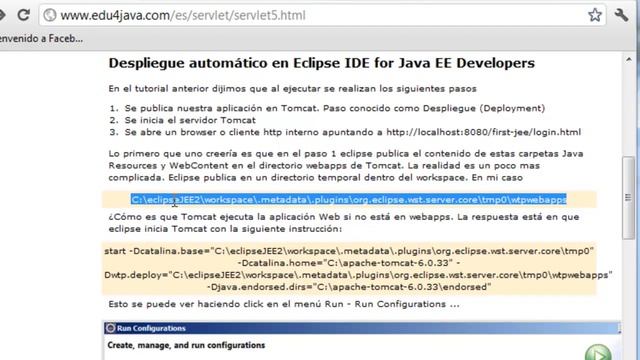Click list item 'Se inicia el servidor Tomcat'
The image size is (640, 360).
(190, 120)
